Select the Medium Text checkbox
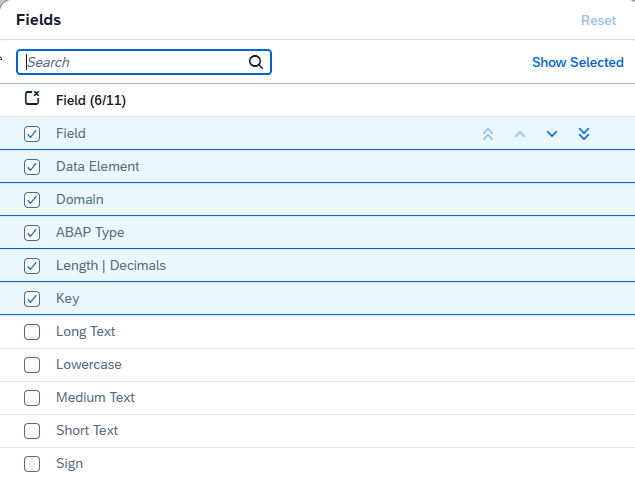635x478 pixels. (x=32, y=398)
